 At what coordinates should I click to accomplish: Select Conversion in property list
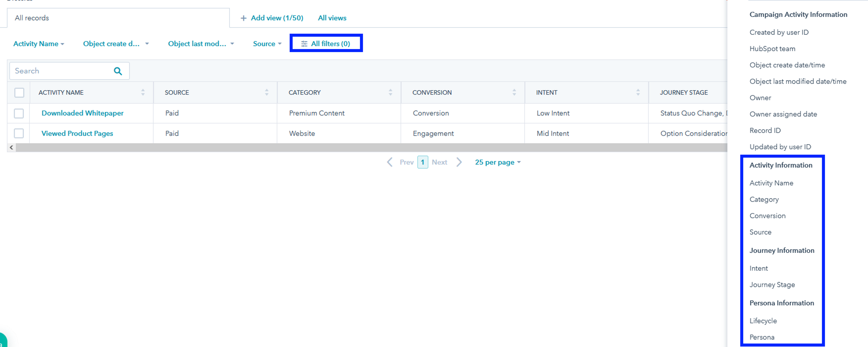767,216
